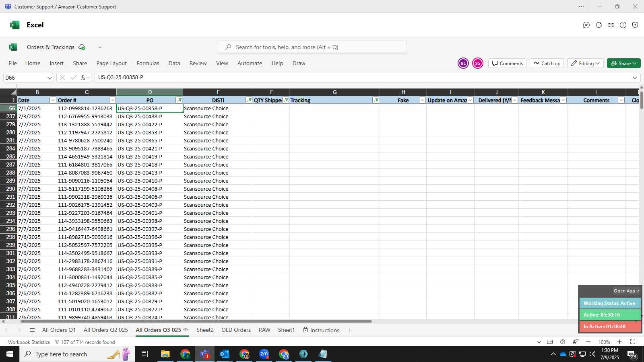The height and width of the screenshot is (362, 644).
Task: Open Workbook Statistics in status bar
Action: pos(29,342)
